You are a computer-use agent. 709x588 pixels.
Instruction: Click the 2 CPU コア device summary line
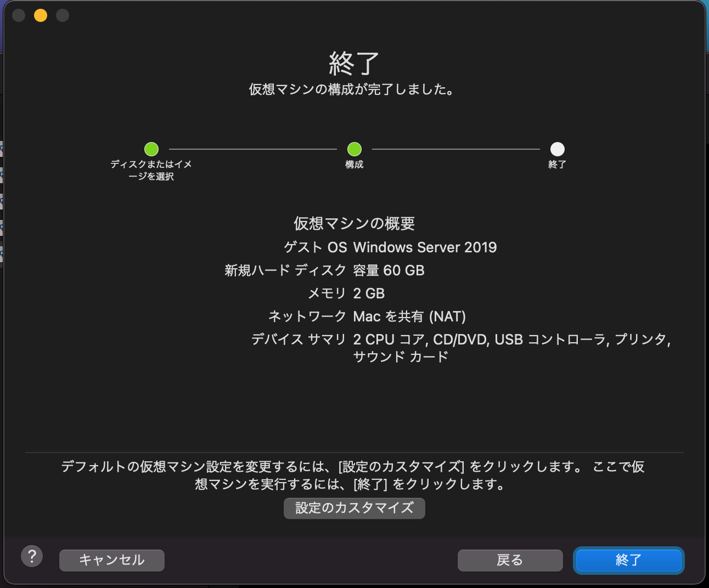(512, 340)
